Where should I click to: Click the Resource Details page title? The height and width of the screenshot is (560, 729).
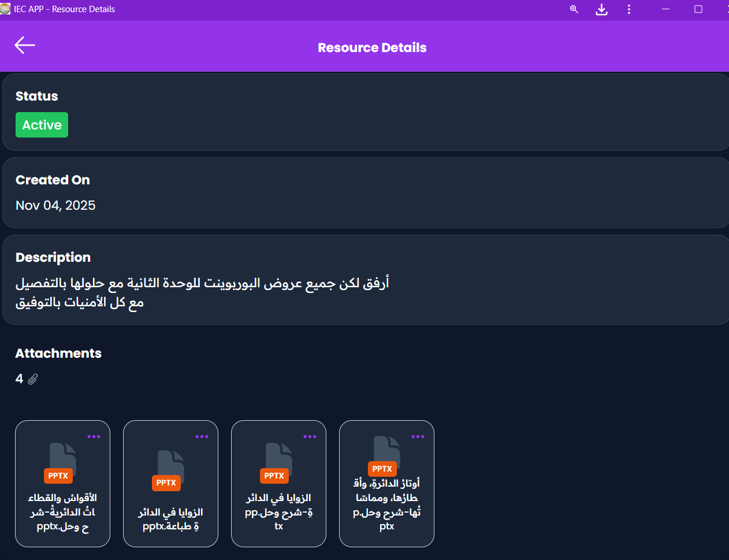point(372,47)
